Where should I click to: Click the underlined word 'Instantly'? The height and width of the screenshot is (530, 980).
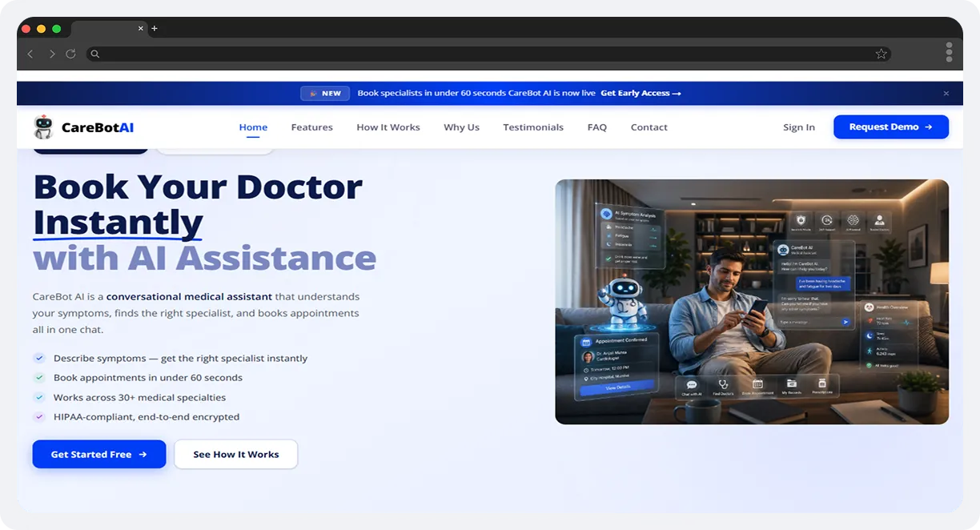tap(118, 223)
